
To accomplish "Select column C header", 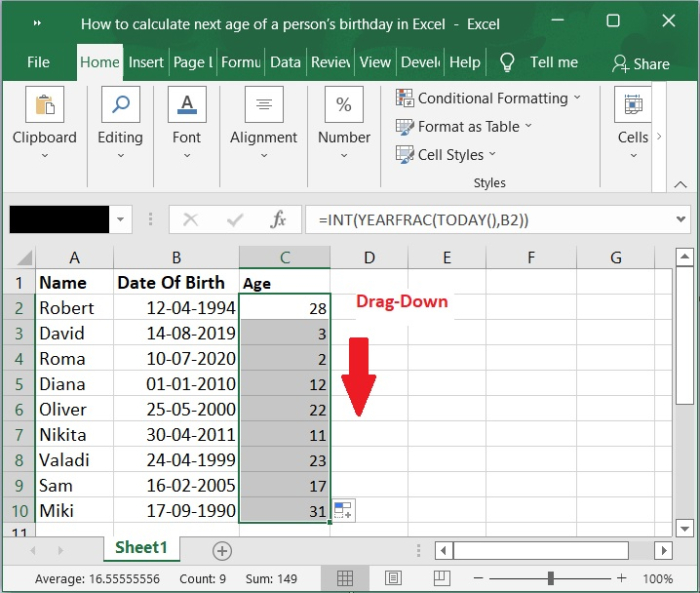I will pos(285,257).
